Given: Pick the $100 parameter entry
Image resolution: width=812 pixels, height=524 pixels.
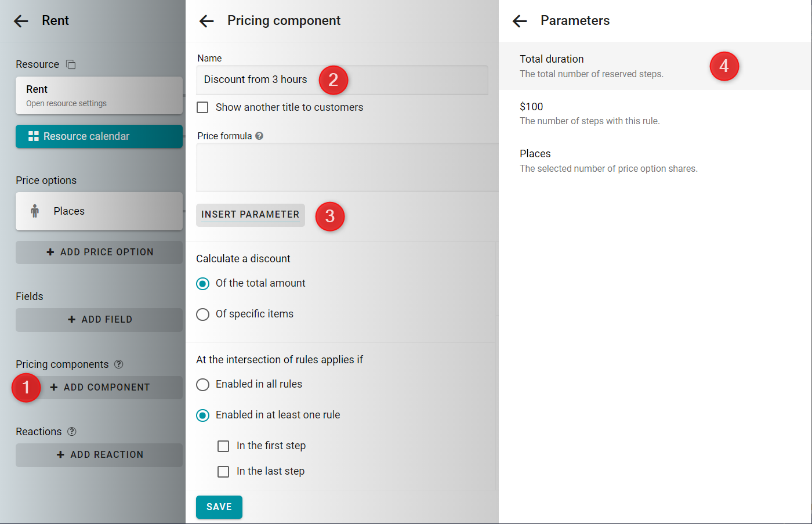Looking at the screenshot, I should (655, 113).
